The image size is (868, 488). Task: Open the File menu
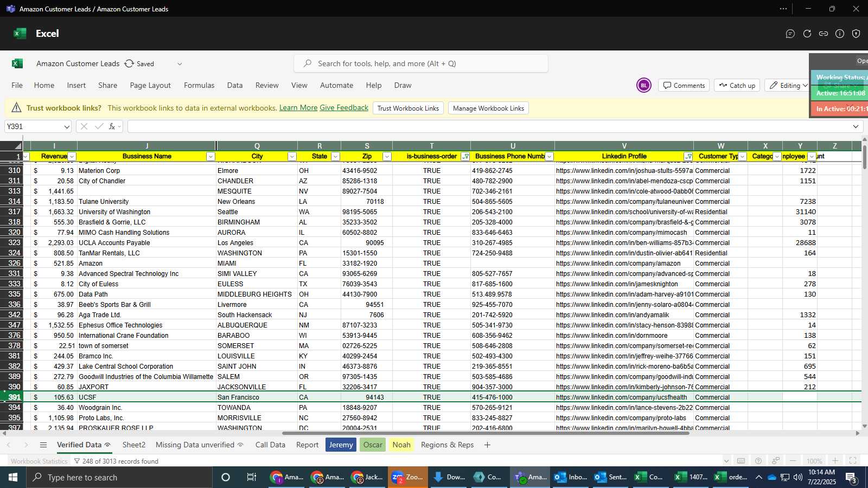pos(17,85)
